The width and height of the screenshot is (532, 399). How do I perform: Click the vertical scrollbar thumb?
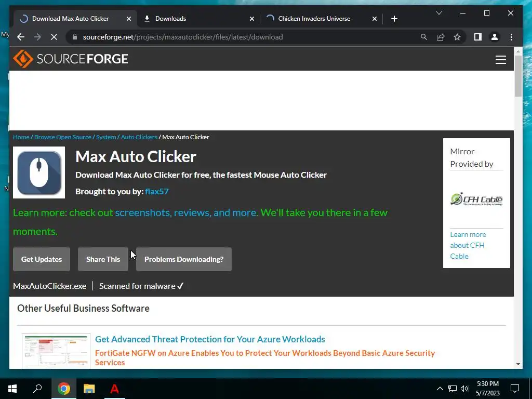518,76
